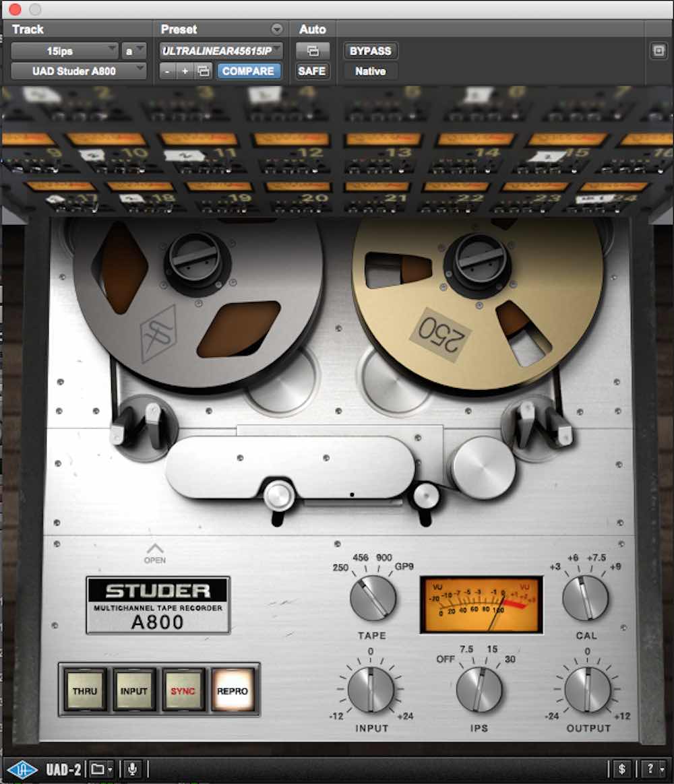This screenshot has width=674, height=784.
Task: Set tape type to 900 label
Action: pyautogui.click(x=384, y=558)
